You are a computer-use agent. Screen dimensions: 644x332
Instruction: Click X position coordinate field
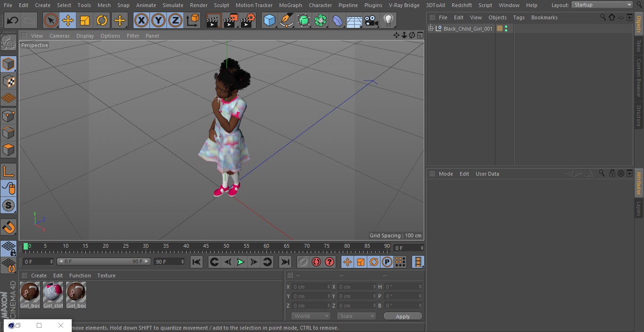point(311,287)
